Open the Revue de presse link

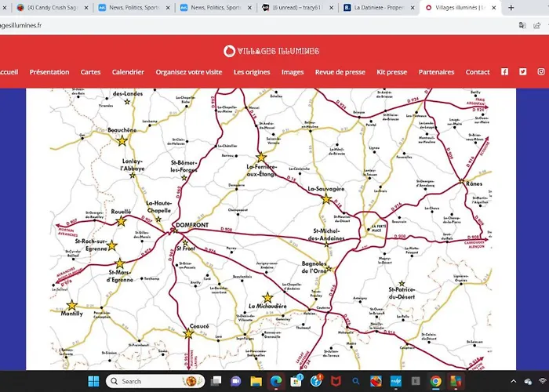pos(340,72)
